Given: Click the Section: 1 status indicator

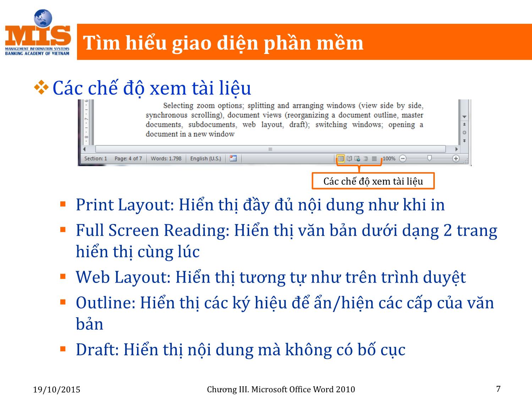Looking at the screenshot, I should coord(95,158).
